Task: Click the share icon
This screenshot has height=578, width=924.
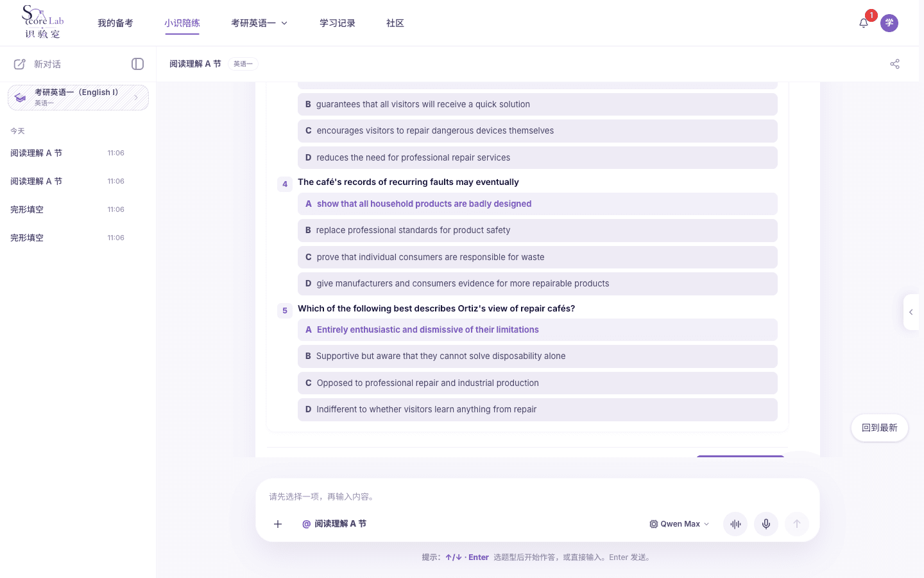Action: point(895,64)
